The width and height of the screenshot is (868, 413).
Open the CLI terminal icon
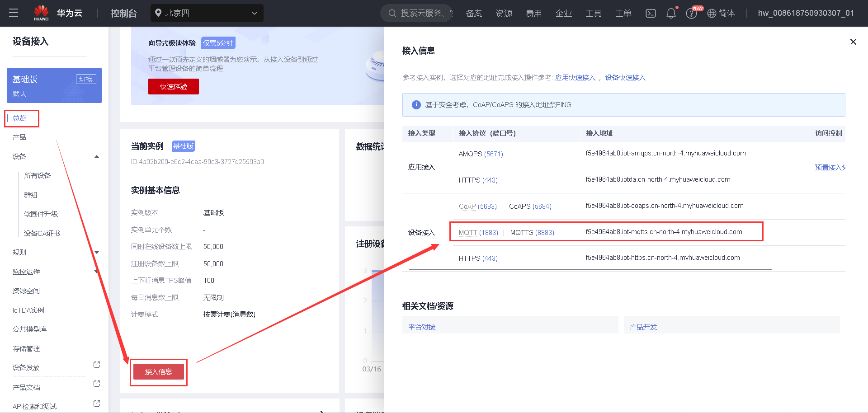(651, 14)
